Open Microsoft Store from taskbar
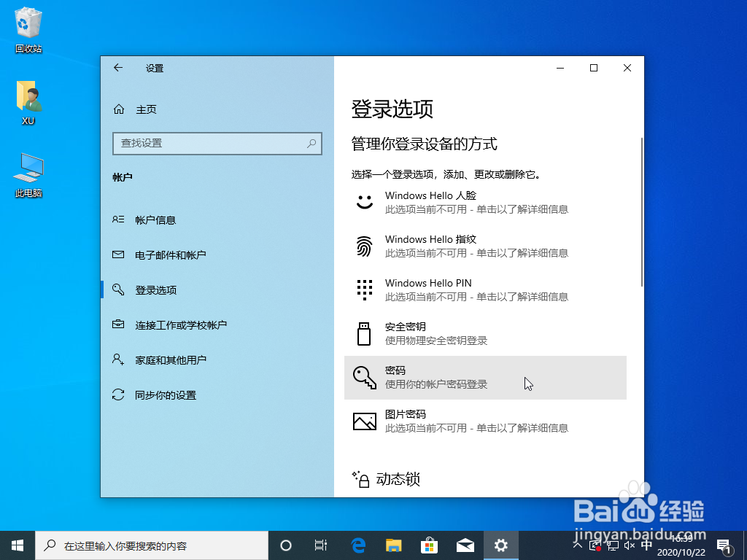Viewport: 747px width, 560px height. pos(429,545)
